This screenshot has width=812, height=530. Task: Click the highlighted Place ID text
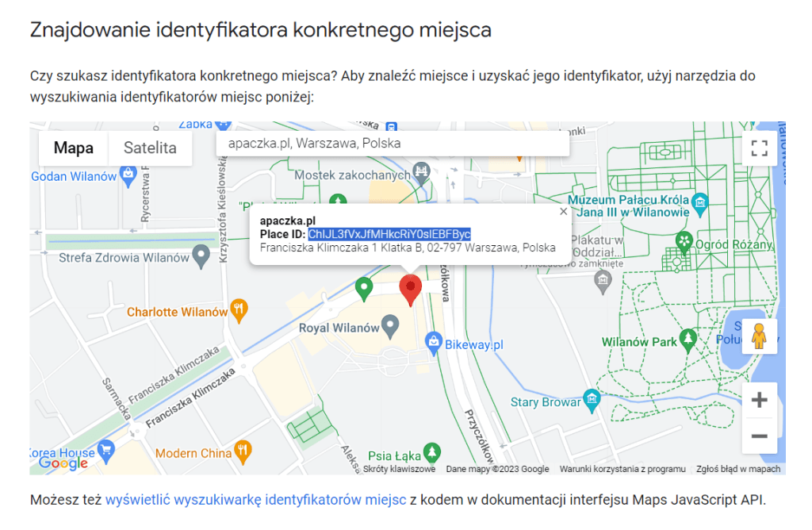(389, 234)
